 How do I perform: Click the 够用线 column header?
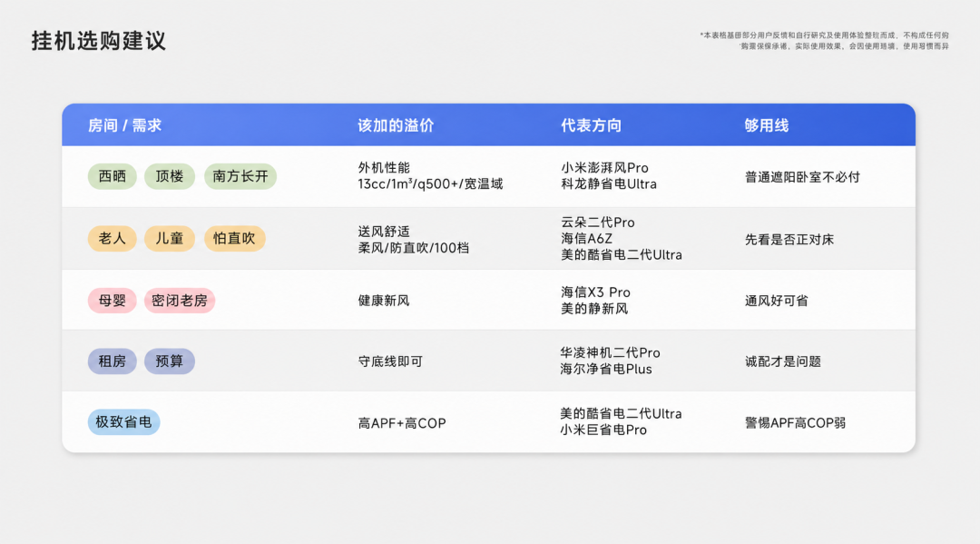point(766,125)
